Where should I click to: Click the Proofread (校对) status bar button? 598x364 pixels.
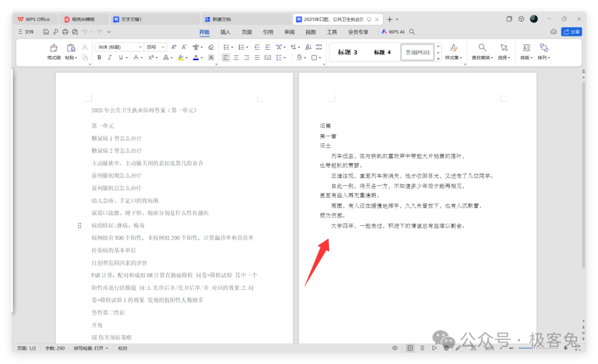(x=122, y=348)
